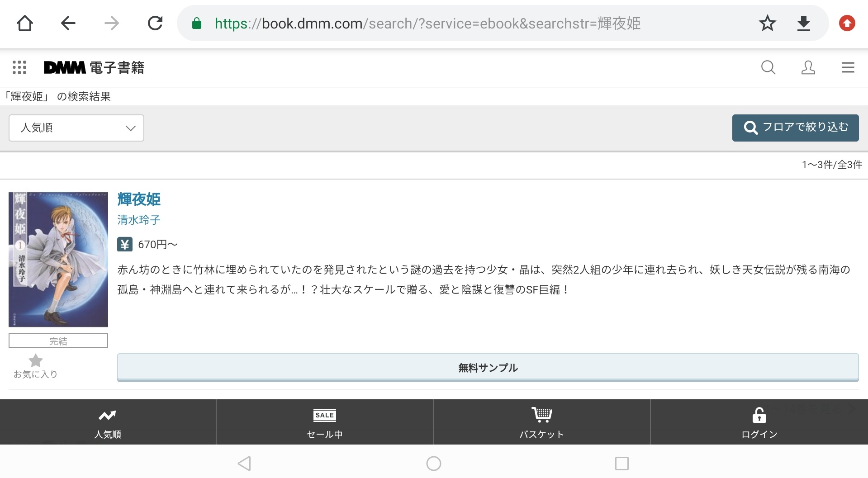
Task: Tap ログイン in bottom bar
Action: click(x=759, y=423)
